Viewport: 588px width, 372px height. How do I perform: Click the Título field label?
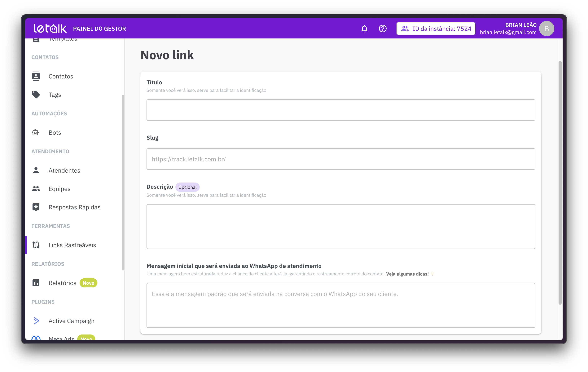tap(154, 82)
